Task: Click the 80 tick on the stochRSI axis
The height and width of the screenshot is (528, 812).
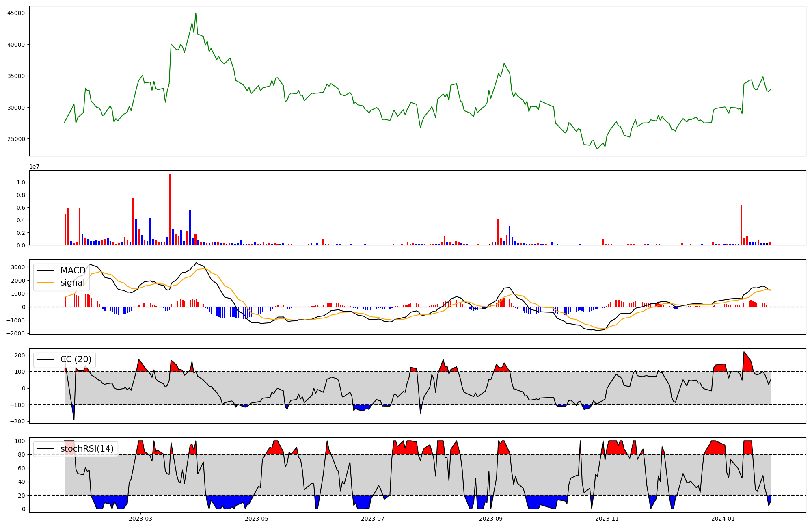Action: tap(22, 454)
